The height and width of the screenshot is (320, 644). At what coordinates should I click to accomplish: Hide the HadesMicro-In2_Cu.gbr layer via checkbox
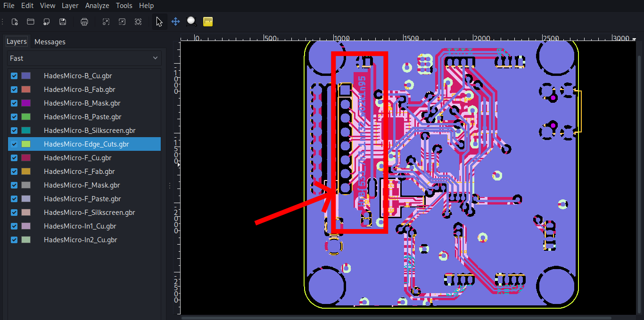[x=14, y=240]
